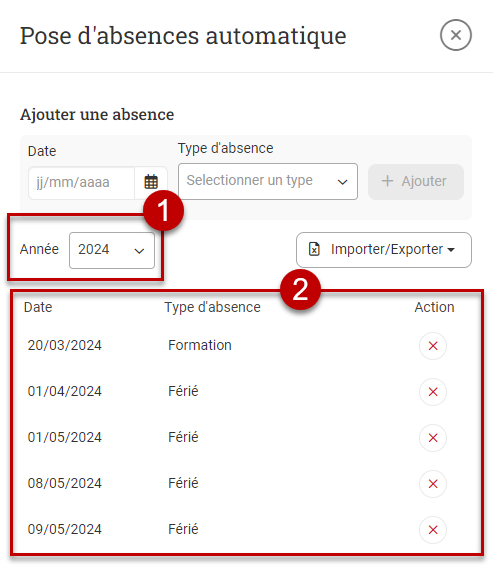This screenshot has width=493, height=567.
Task: Click the Formation absence type text
Action: coord(200,345)
